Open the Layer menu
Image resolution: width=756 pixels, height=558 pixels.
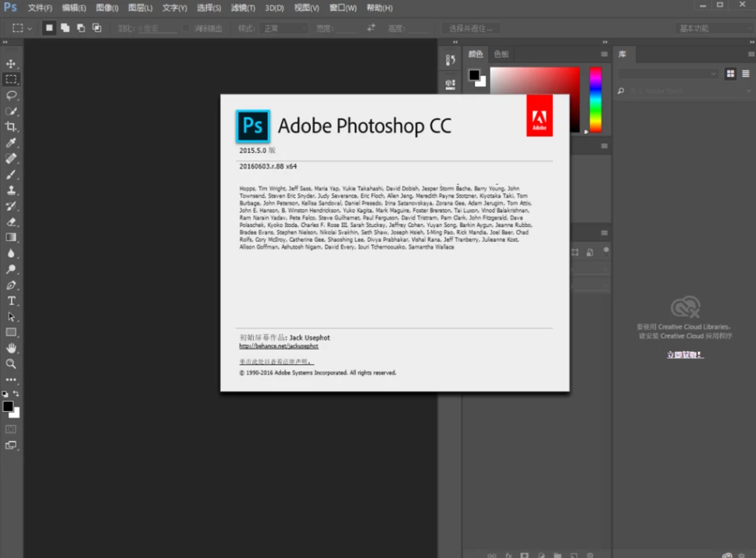tap(141, 8)
